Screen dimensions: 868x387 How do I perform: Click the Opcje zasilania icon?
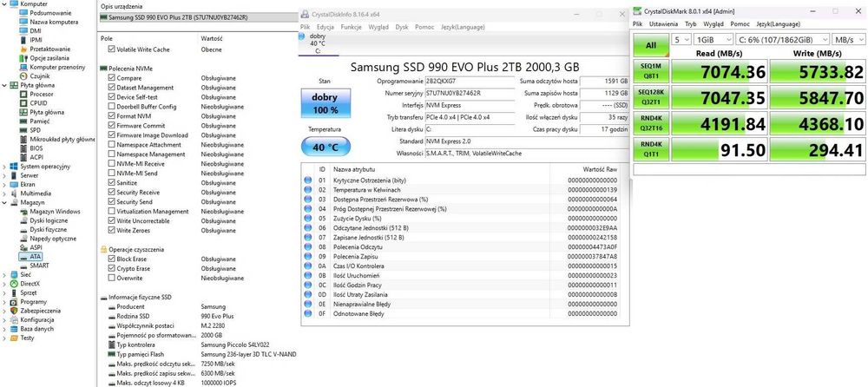(x=23, y=58)
